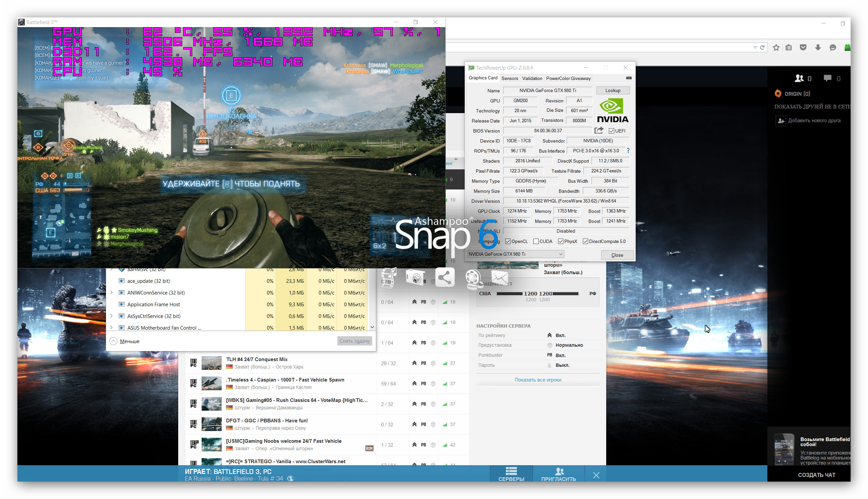Viewport: 868px width, 499px height.
Task: Toggle the UEFI checkbox
Action: (611, 131)
